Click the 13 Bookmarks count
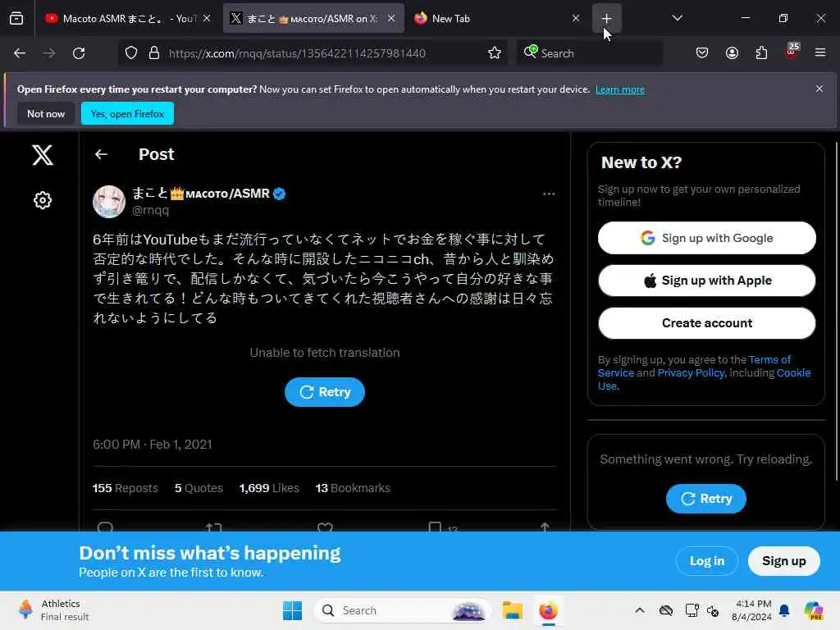This screenshot has width=840, height=630. 353,488
